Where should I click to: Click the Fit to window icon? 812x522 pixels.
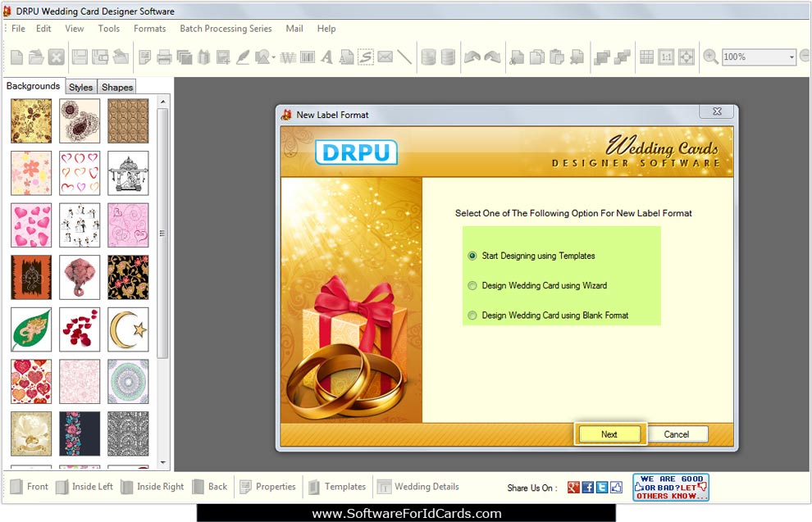pos(687,57)
